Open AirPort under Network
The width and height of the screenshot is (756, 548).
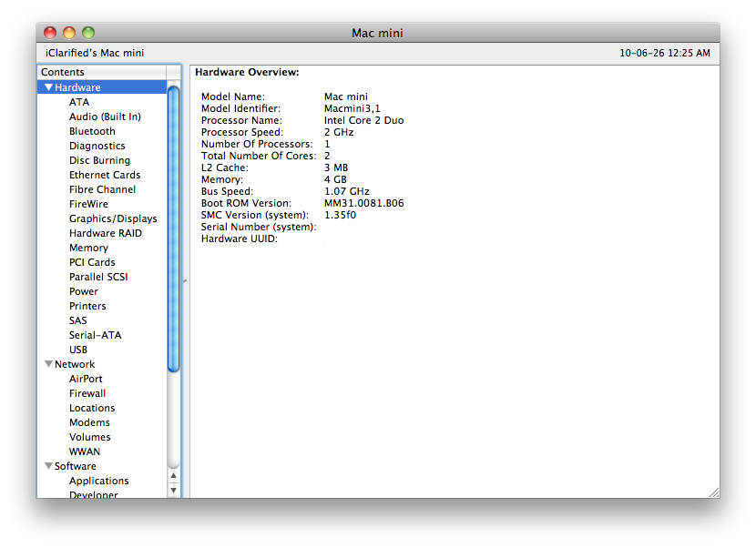pyautogui.click(x=86, y=379)
